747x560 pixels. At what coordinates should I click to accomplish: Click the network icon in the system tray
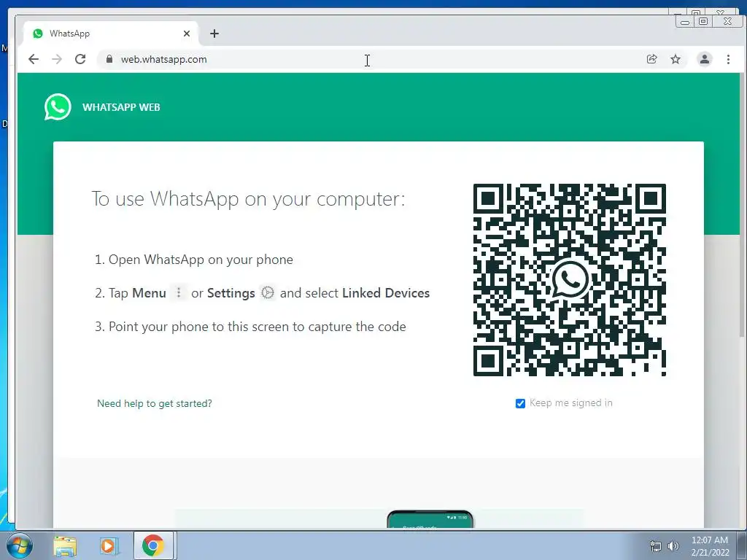tap(656, 546)
